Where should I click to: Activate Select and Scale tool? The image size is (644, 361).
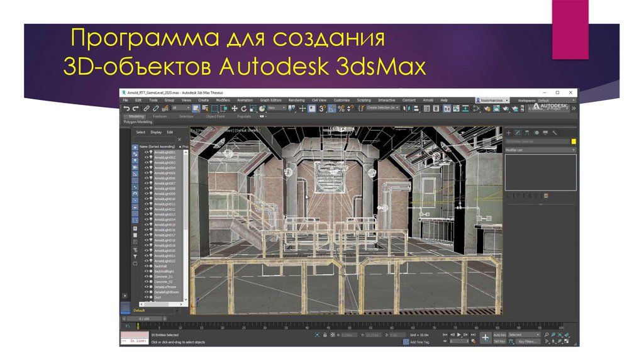253,108
